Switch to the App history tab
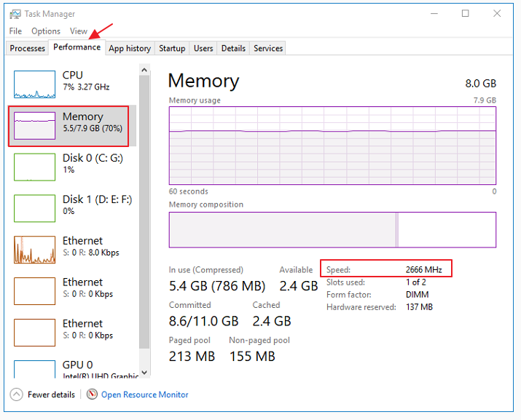 pyautogui.click(x=130, y=48)
